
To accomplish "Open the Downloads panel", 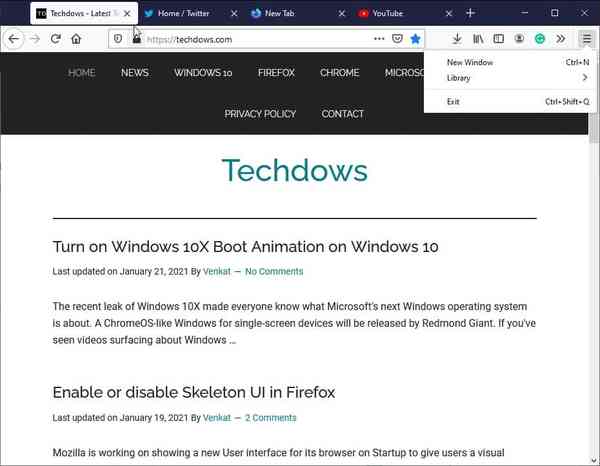I will point(457,39).
